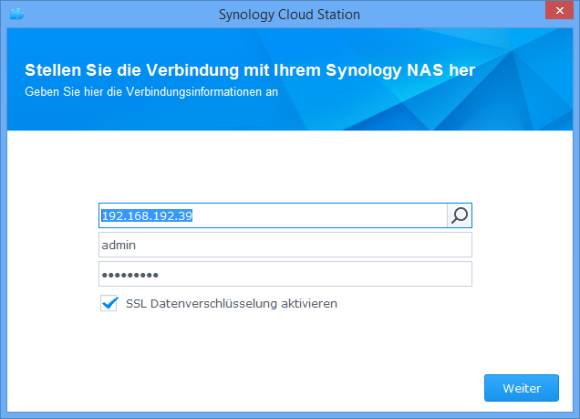Select the admin username field
580x419 pixels.
(285, 245)
